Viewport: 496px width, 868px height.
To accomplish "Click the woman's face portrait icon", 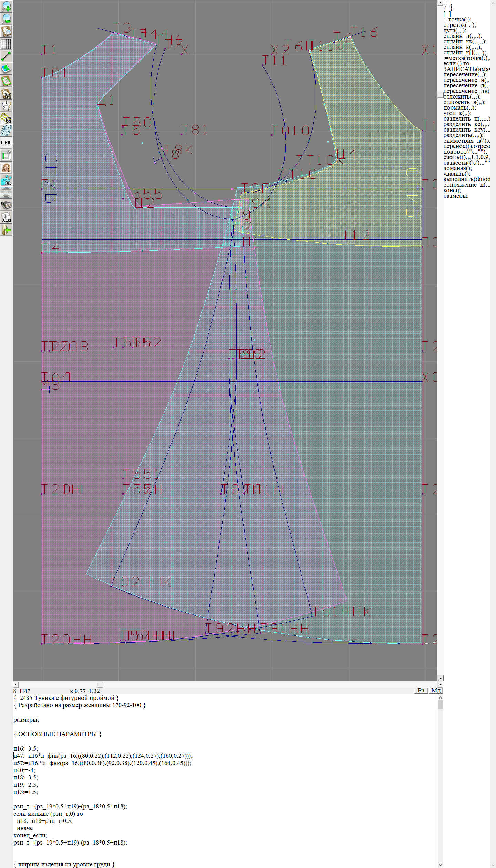I will 6,168.
